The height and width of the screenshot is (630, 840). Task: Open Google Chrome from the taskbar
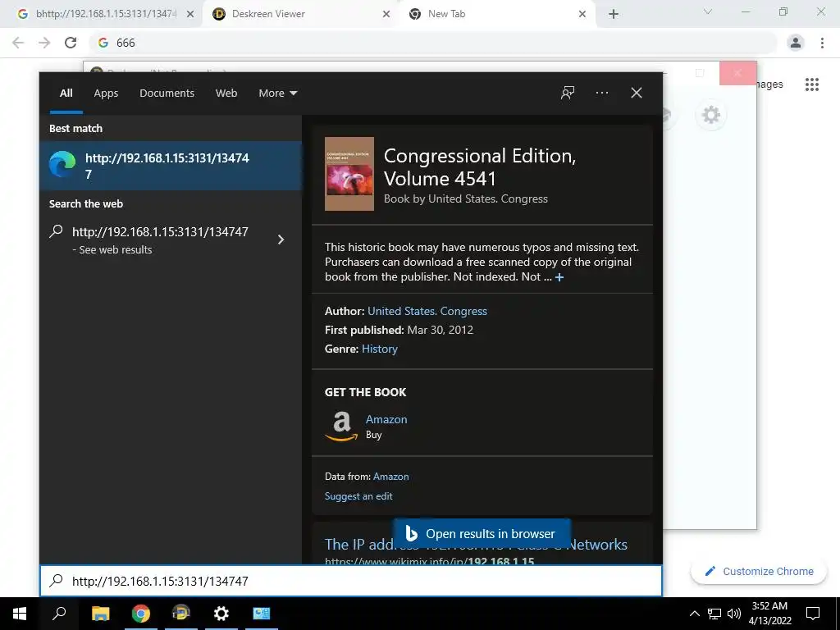pyautogui.click(x=140, y=614)
